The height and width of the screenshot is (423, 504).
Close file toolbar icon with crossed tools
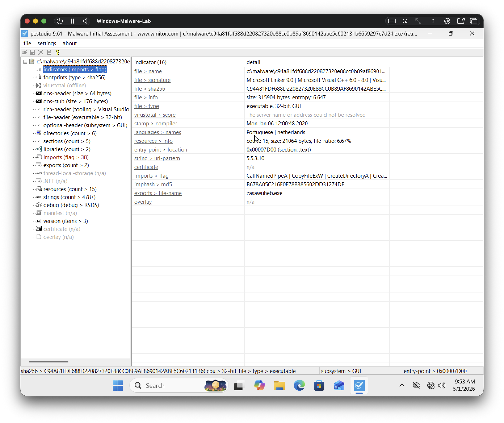(41, 52)
